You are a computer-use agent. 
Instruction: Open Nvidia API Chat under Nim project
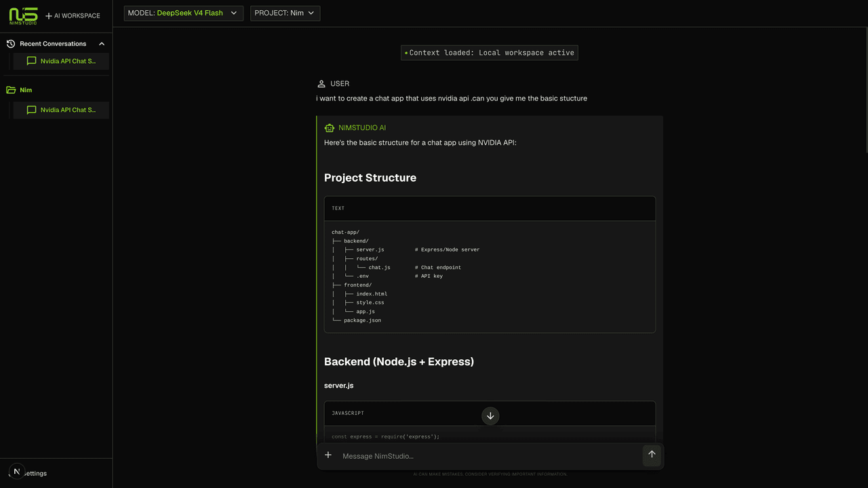click(x=61, y=110)
